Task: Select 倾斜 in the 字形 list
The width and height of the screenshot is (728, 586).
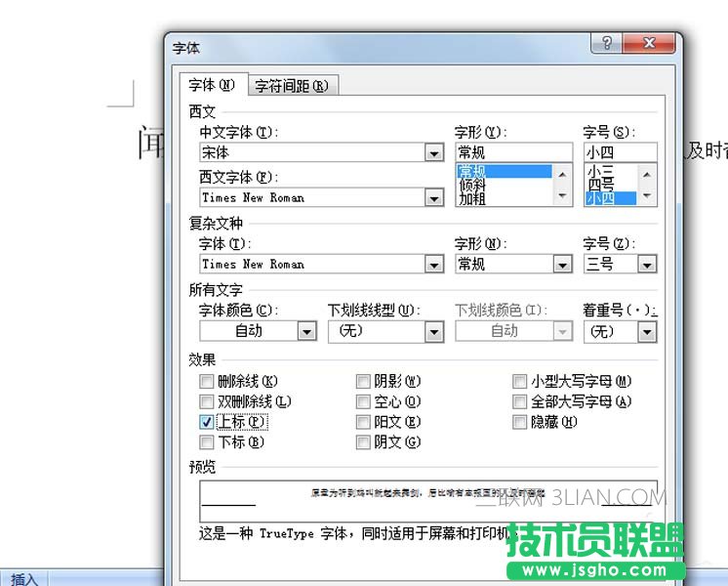Action: [505, 185]
